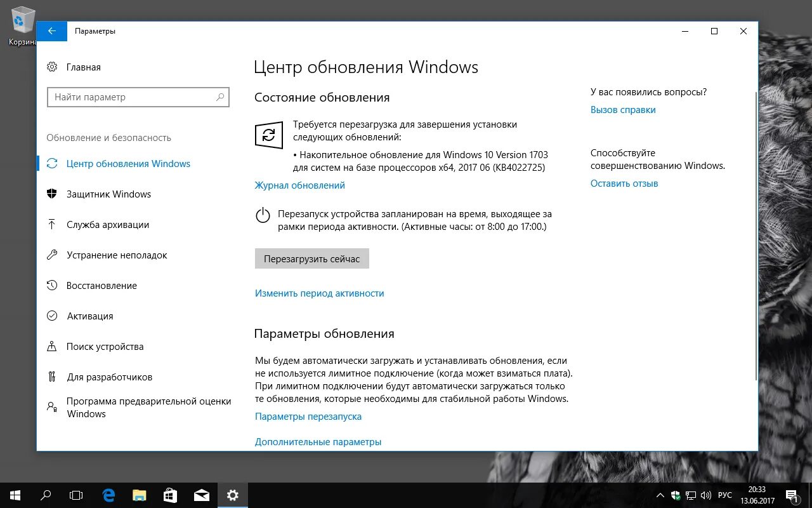Open taskbar search magnifier
Screen dimensions: 812x508
tap(46, 495)
